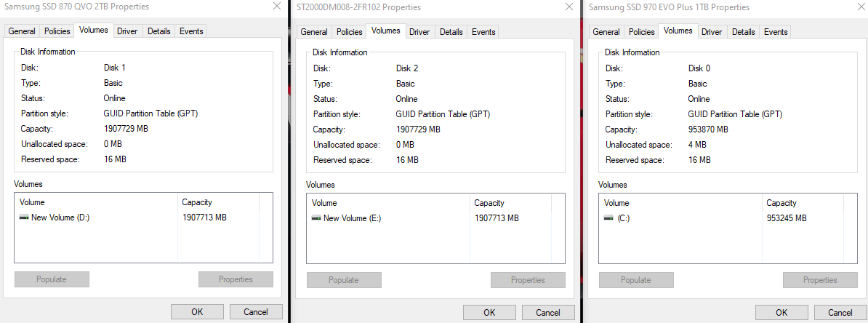
Task: Open General tab in Samsung 870 QVO window
Action: (x=22, y=31)
